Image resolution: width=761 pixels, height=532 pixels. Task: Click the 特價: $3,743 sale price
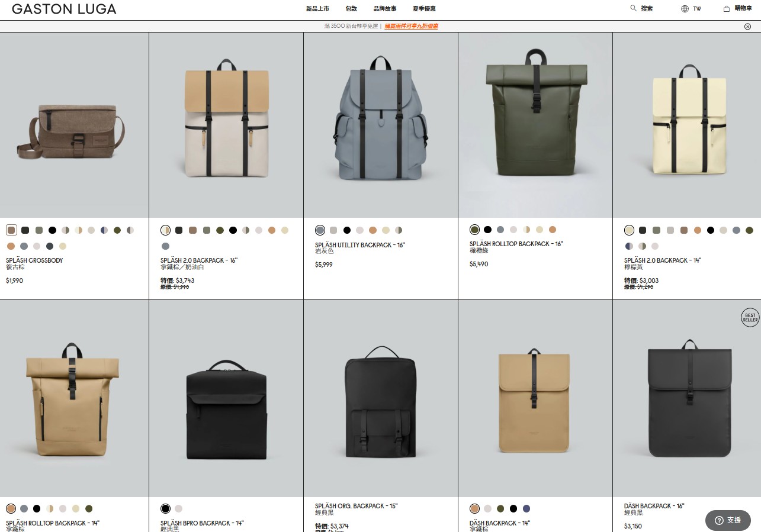click(x=177, y=280)
